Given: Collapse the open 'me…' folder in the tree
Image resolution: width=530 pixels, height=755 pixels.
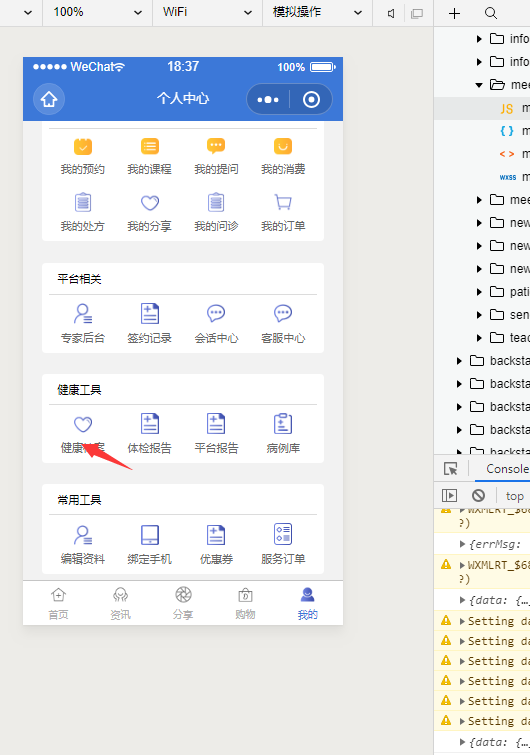Looking at the screenshot, I should [479, 85].
